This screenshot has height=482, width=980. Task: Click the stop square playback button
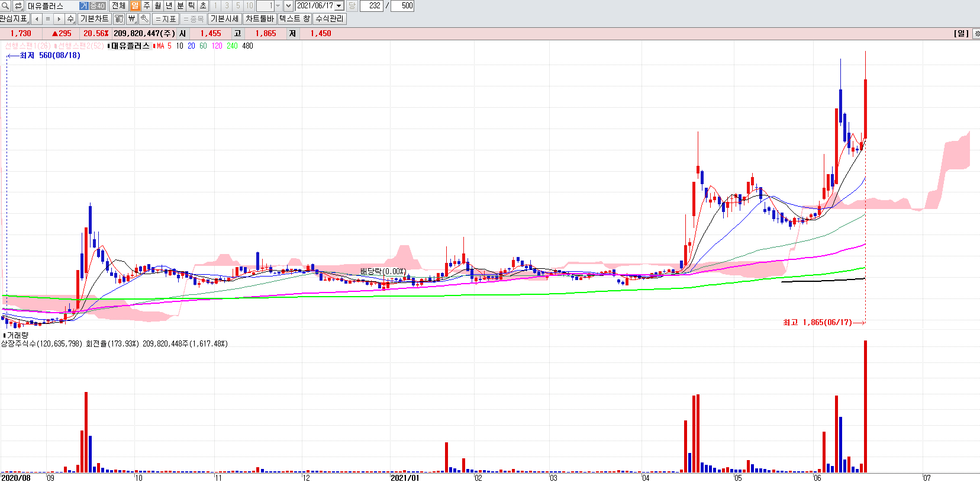point(48,19)
